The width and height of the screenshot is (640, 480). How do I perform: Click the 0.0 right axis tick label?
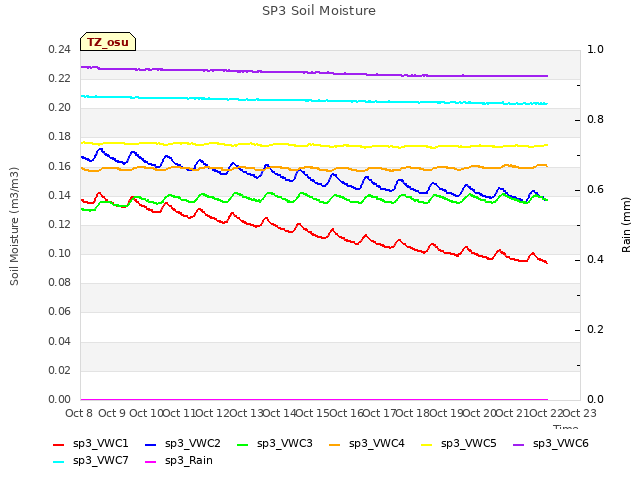click(x=595, y=399)
